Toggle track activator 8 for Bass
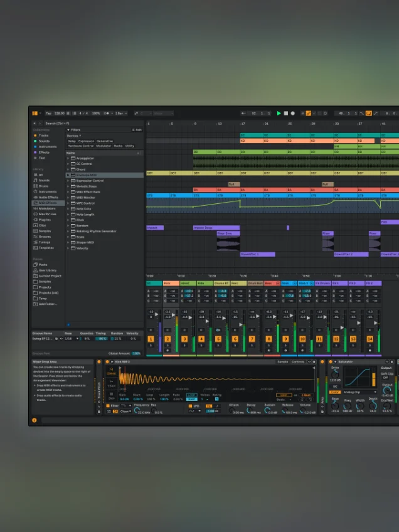This screenshot has height=532, width=399. 269,339
